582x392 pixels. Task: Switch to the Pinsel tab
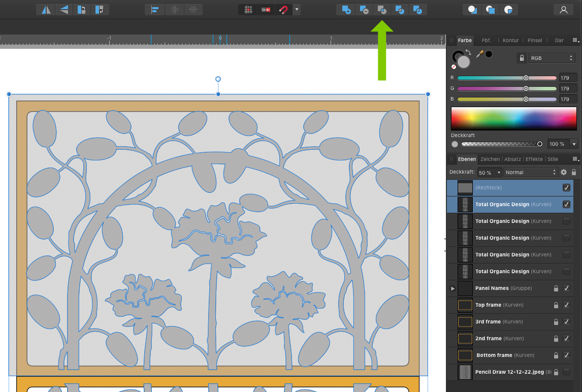pyautogui.click(x=534, y=40)
